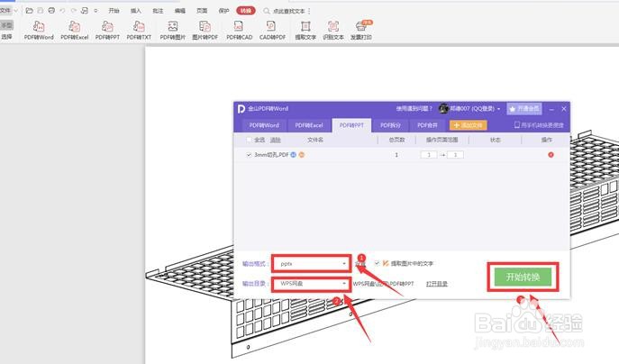Click the 设置 link beside output format
This screenshot has height=364, width=619.
tap(360, 263)
